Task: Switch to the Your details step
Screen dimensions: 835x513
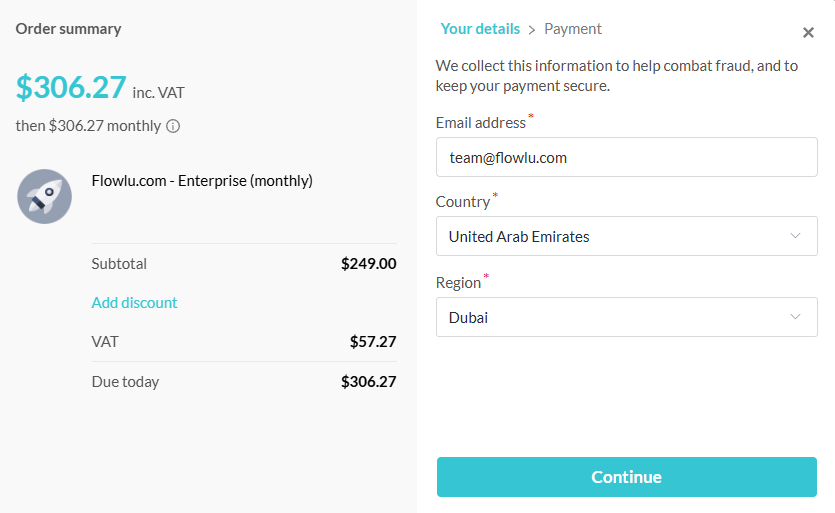Action: click(x=480, y=29)
